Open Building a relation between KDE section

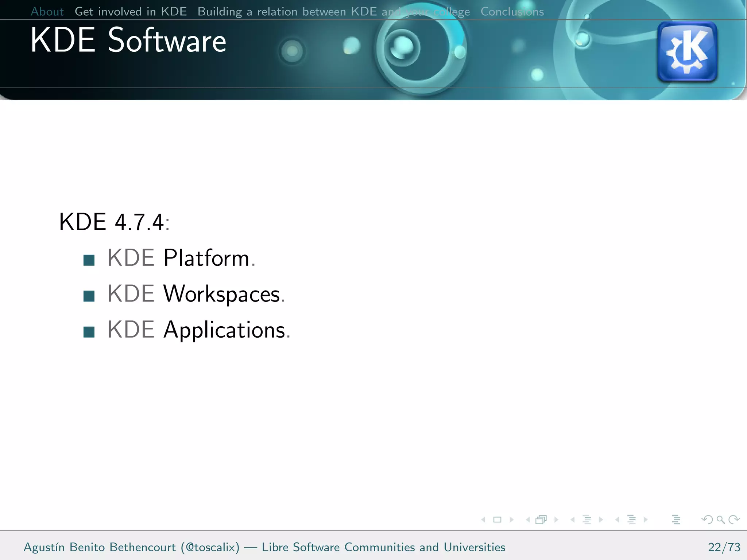[x=334, y=12]
